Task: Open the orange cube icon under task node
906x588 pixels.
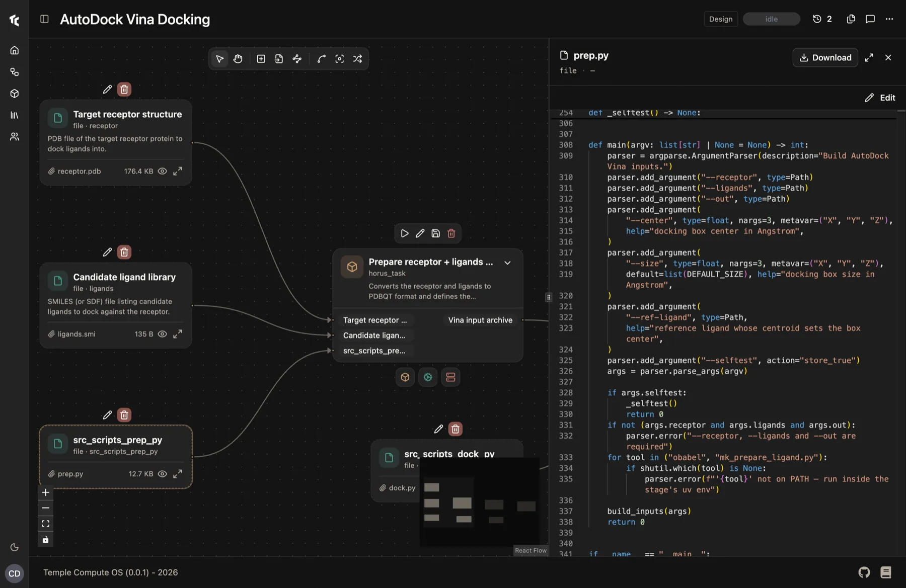Action: pos(405,377)
